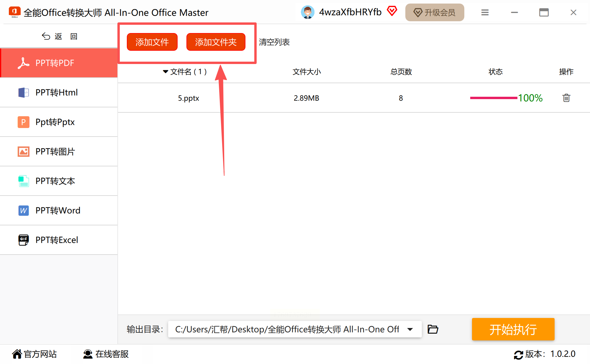Screen dimensions: 590x364
Task: Open the hamburger menu icon
Action: pos(485,12)
